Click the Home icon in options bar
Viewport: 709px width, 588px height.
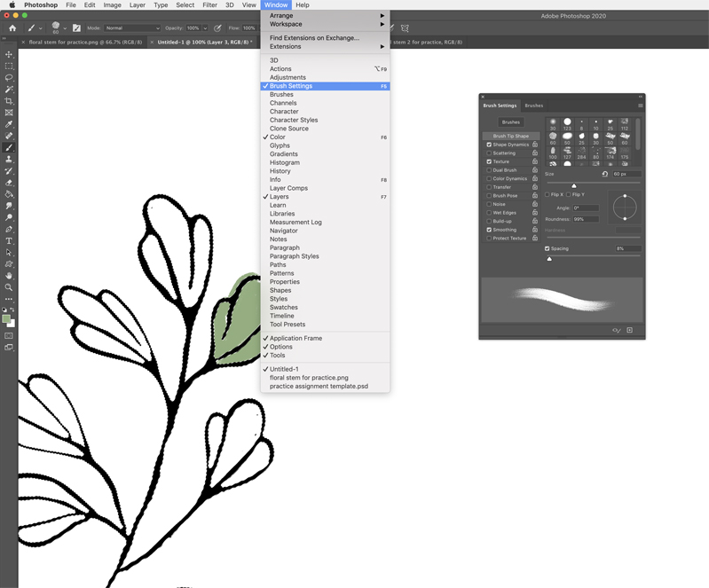coord(12,28)
